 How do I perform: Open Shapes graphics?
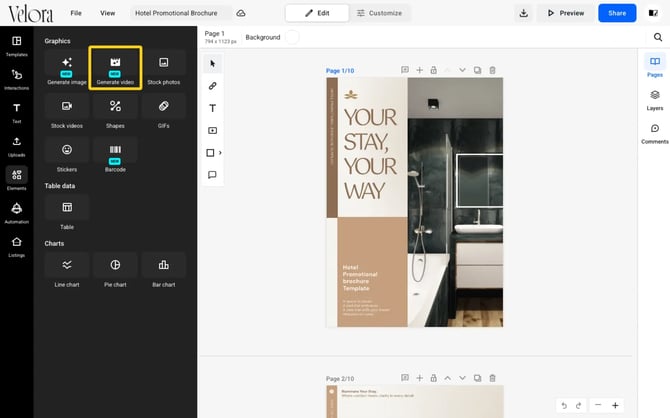tap(115, 112)
